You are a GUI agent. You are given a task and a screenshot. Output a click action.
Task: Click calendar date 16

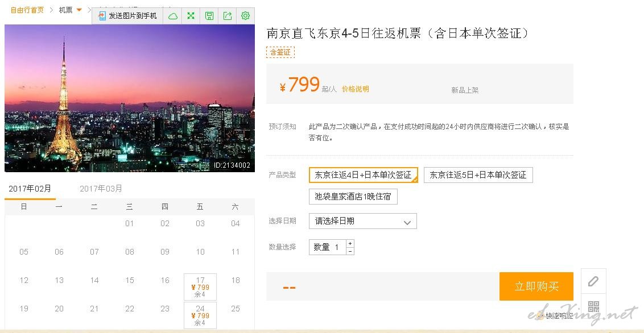[165, 281]
